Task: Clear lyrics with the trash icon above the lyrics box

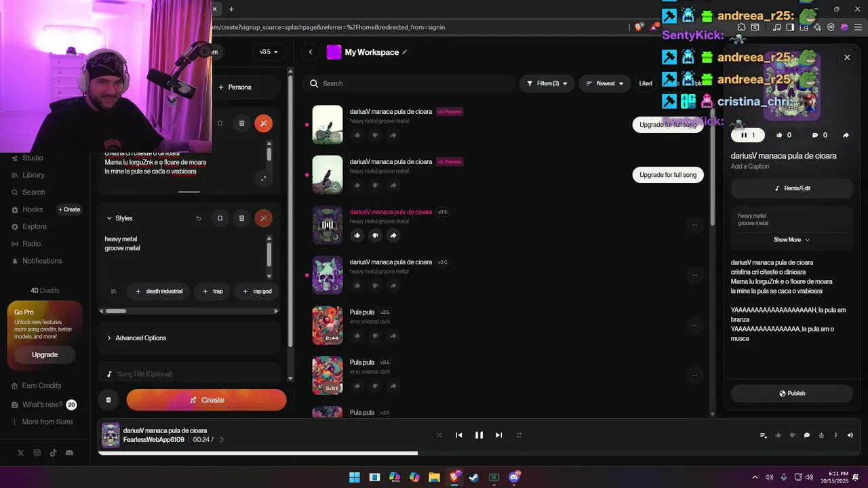Action: [241, 123]
